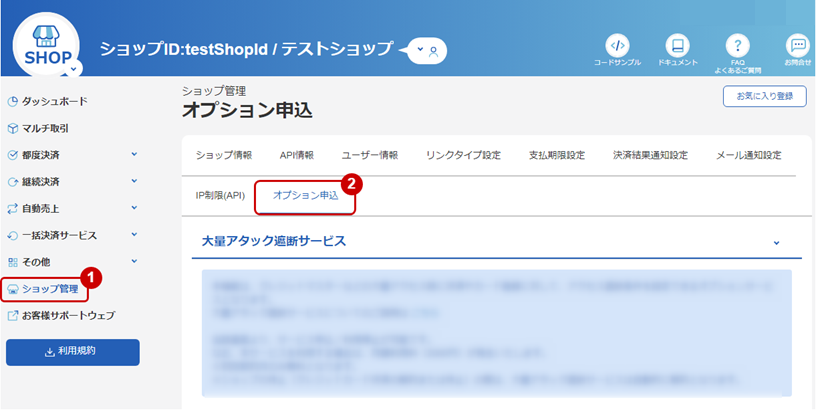
Task: Open the dropdown chevron under SHOP logo
Action: pyautogui.click(x=74, y=69)
